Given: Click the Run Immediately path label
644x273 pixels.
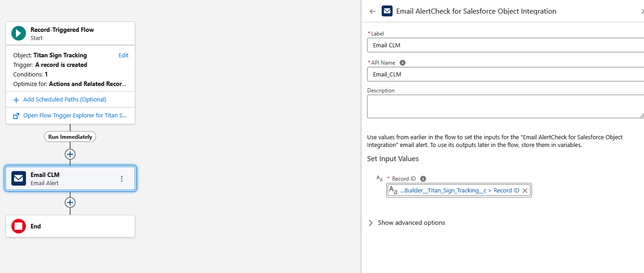Looking at the screenshot, I should pyautogui.click(x=70, y=136).
